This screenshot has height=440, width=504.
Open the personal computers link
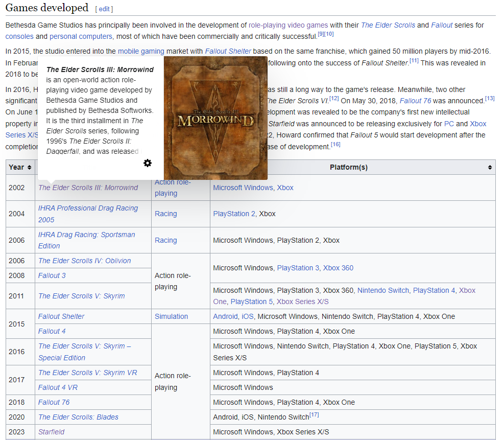81,36
